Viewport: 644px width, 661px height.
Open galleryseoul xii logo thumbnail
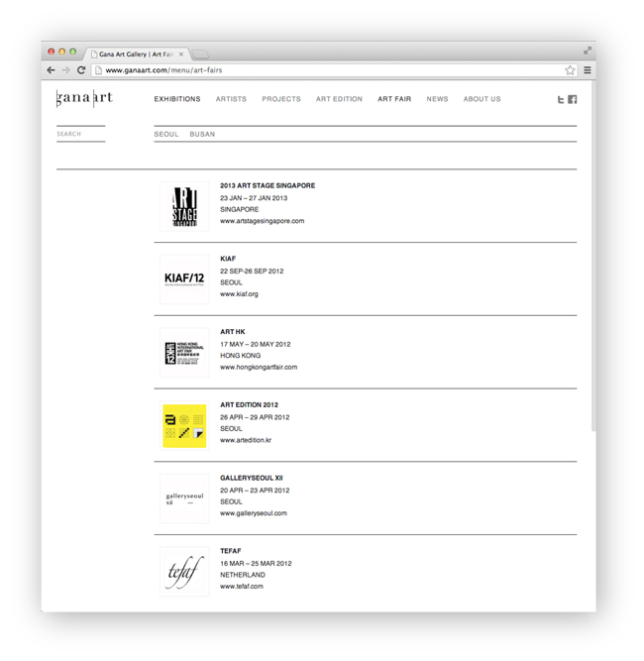(184, 498)
